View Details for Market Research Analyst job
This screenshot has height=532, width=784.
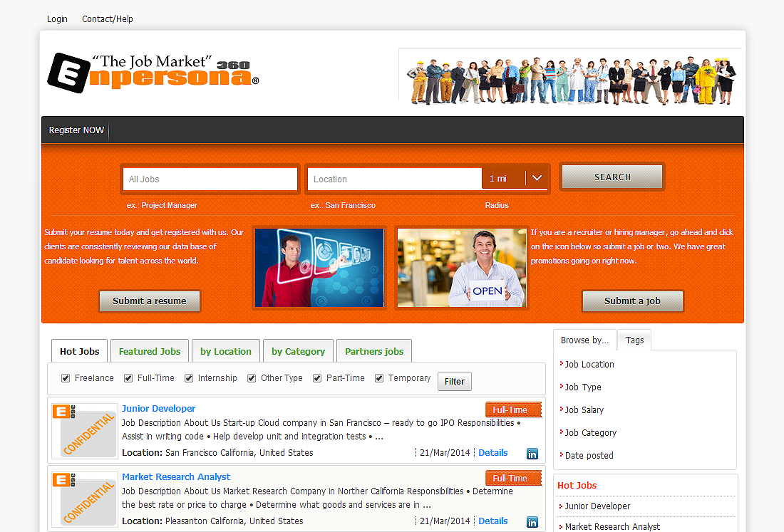tap(493, 521)
